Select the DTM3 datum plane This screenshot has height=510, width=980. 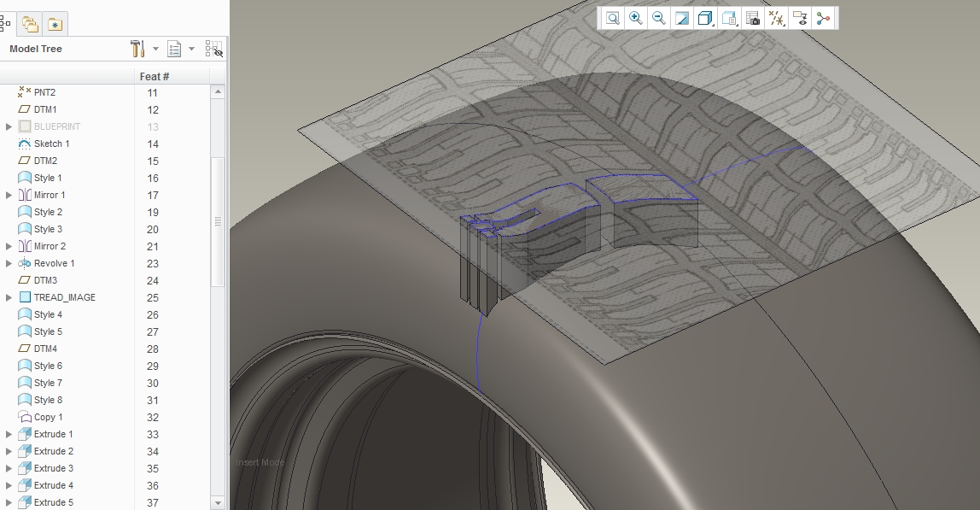coord(45,280)
